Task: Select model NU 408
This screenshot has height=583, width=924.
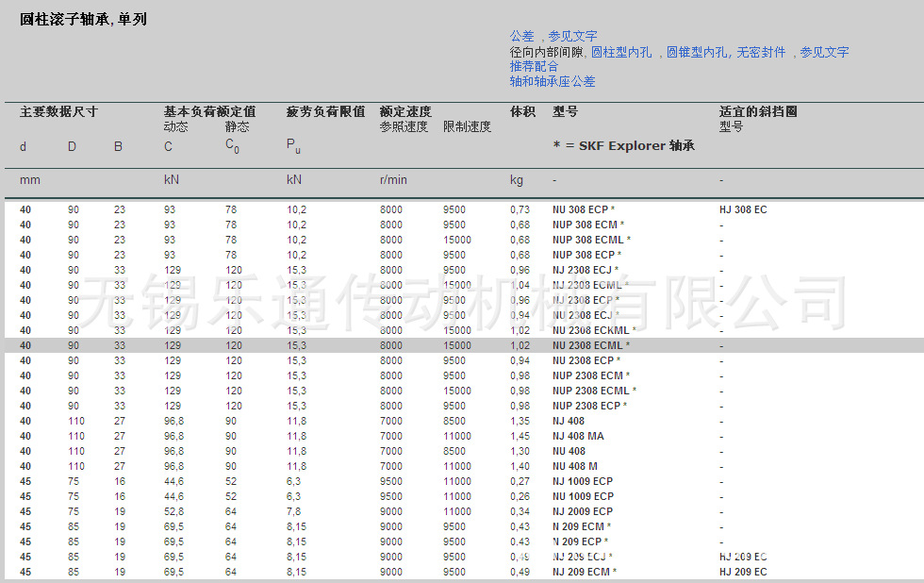Action: tap(569, 451)
